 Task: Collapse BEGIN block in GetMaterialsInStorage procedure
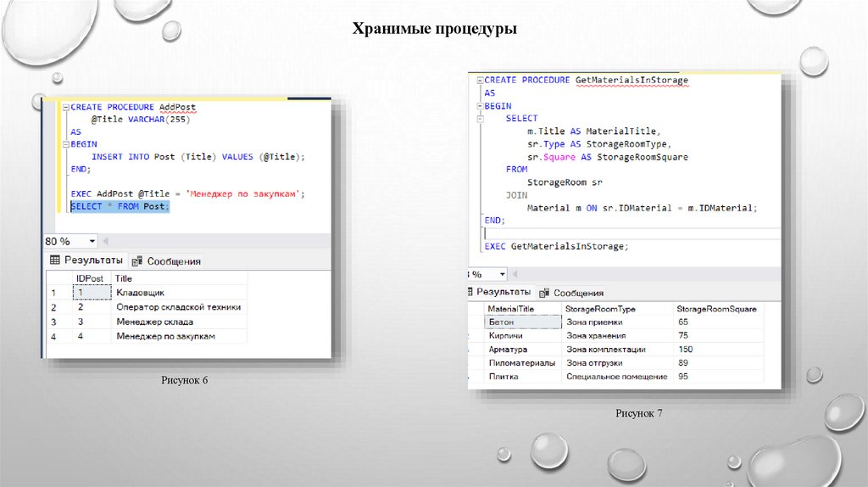479,106
